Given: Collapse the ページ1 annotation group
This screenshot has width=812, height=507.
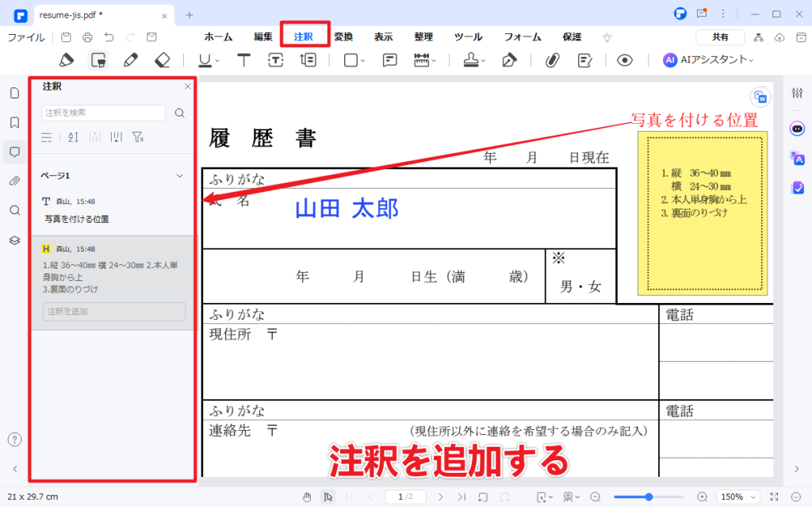Looking at the screenshot, I should tap(180, 175).
